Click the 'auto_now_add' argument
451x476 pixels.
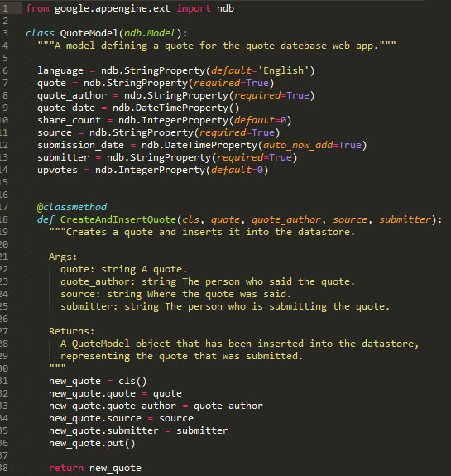(298, 146)
